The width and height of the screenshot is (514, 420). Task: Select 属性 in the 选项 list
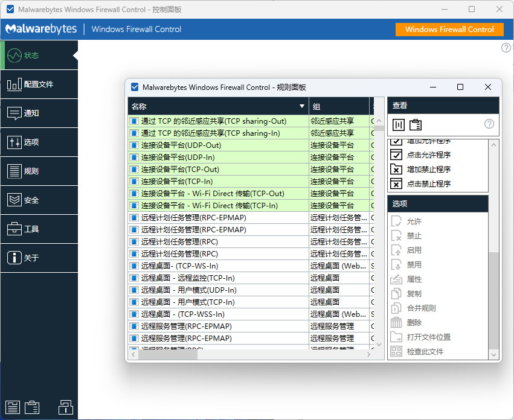pyautogui.click(x=414, y=279)
